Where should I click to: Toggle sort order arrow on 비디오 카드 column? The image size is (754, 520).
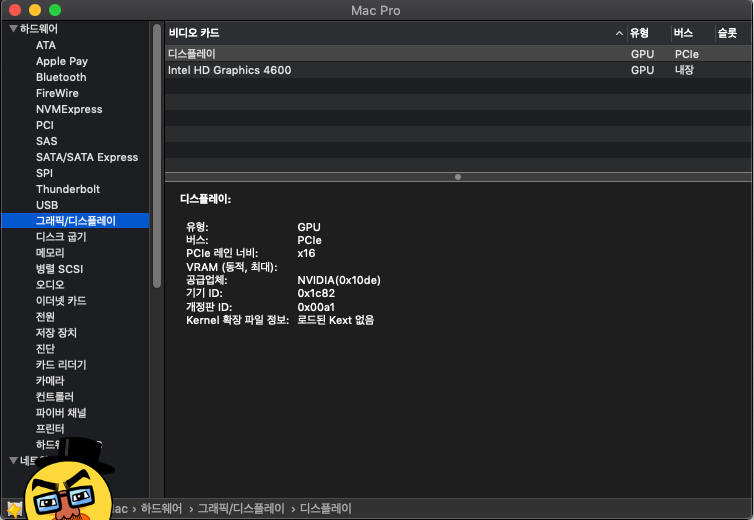click(619, 33)
